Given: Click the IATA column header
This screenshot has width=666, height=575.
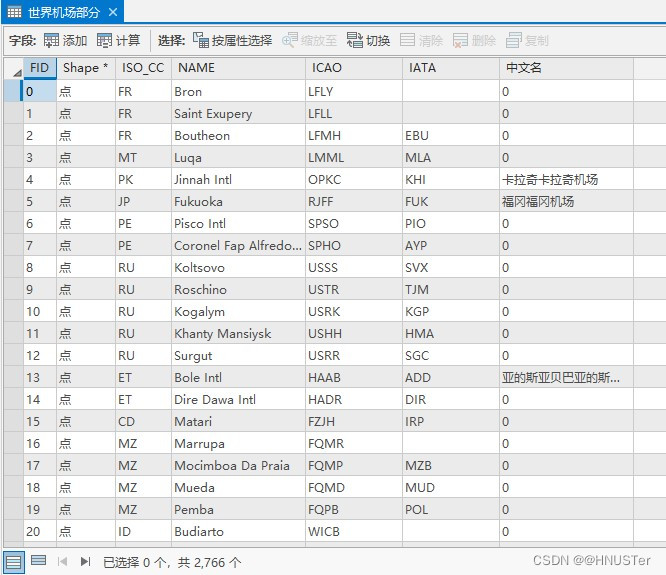Looking at the screenshot, I should pos(451,68).
